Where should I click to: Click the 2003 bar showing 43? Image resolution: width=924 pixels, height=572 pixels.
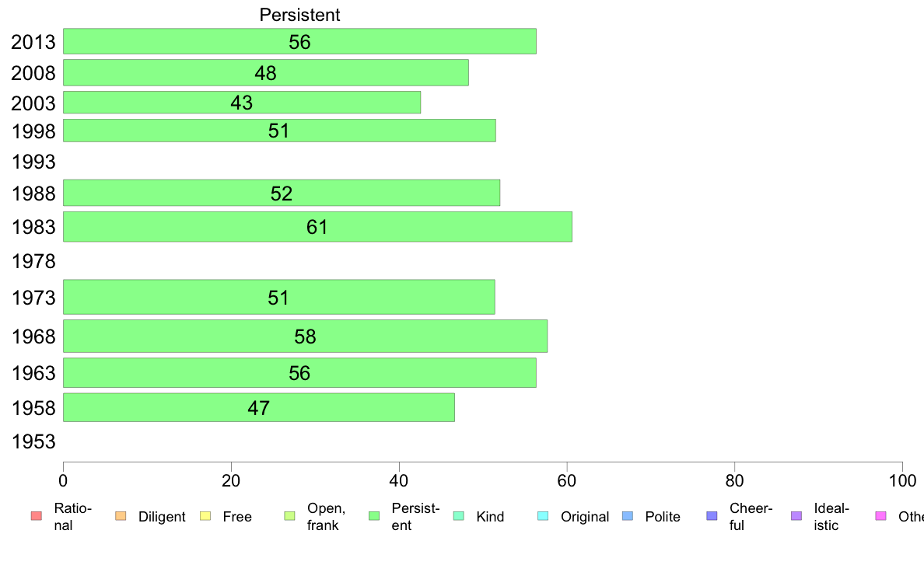point(242,103)
